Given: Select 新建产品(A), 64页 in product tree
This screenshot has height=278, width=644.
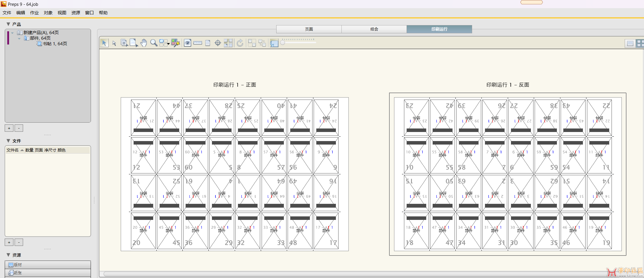Looking at the screenshot, I should pyautogui.click(x=41, y=32).
